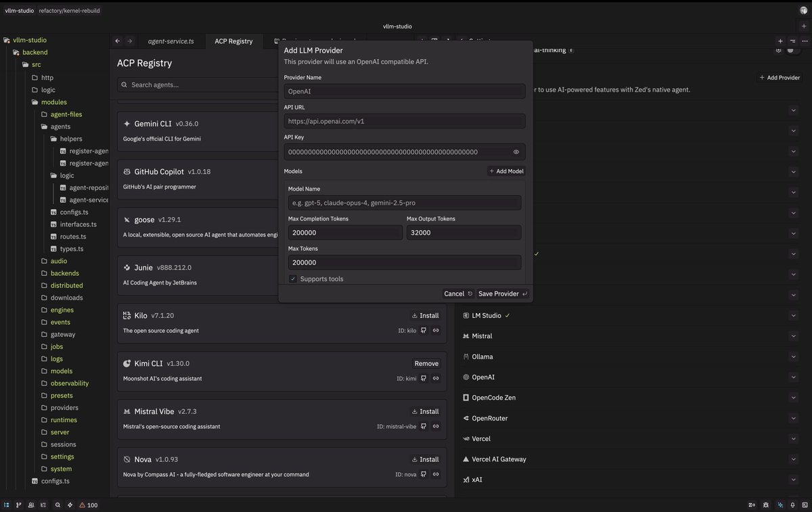Viewport: 812px width, 512px height.
Task: Click Save Provider button
Action: (x=503, y=294)
